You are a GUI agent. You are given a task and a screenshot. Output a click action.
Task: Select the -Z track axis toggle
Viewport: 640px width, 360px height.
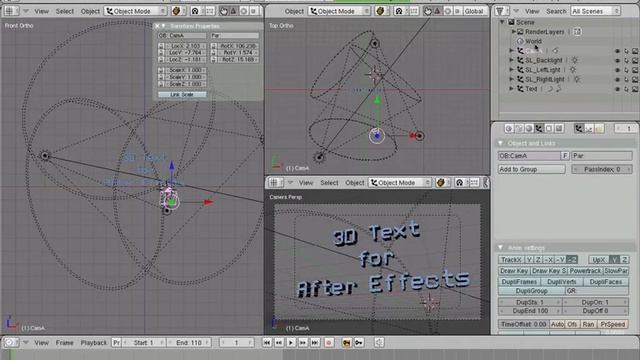pos(572,260)
